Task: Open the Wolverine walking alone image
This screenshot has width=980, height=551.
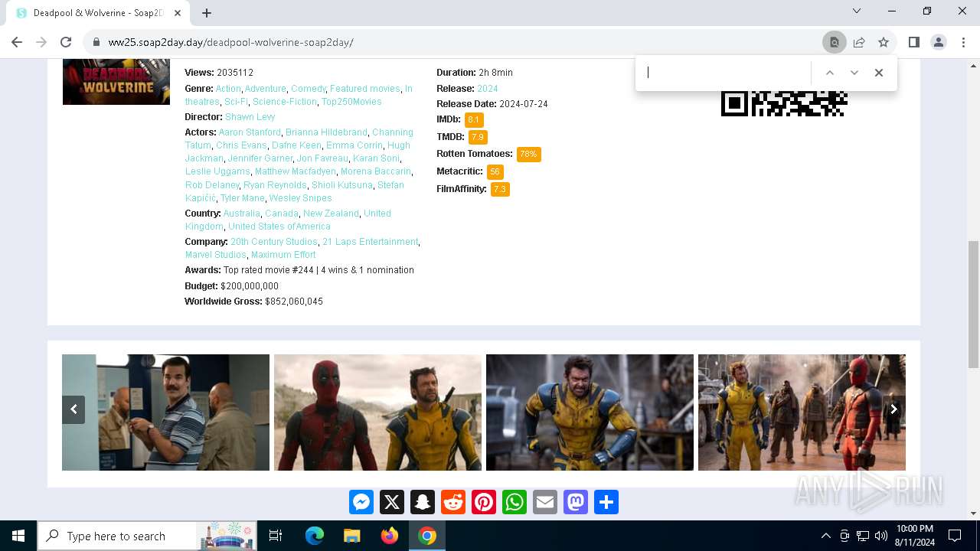Action: (x=590, y=412)
